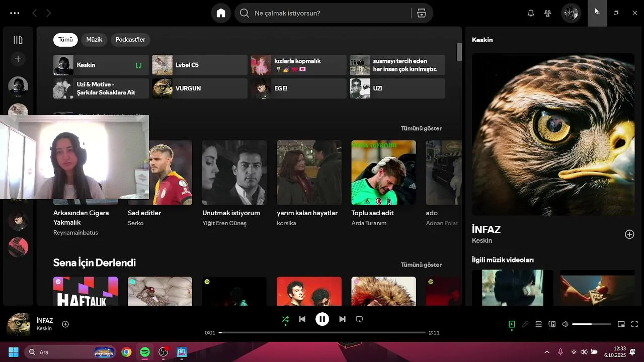Pause the current song

322,319
